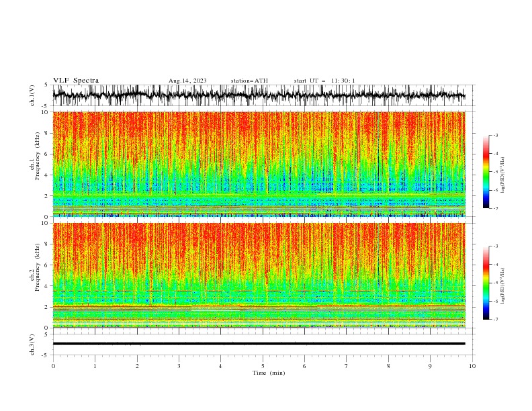Click time axis tick label '0'
This screenshot has width=532, height=411.
click(53, 366)
